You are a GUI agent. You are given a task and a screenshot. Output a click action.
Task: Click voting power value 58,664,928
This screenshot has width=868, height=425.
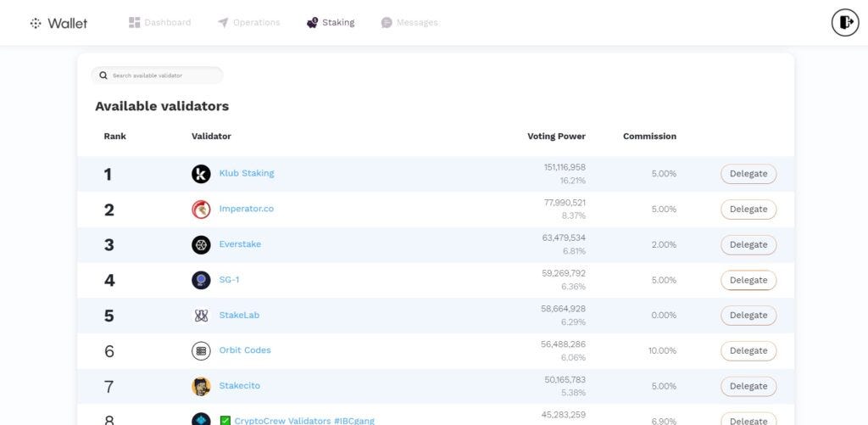(x=563, y=309)
